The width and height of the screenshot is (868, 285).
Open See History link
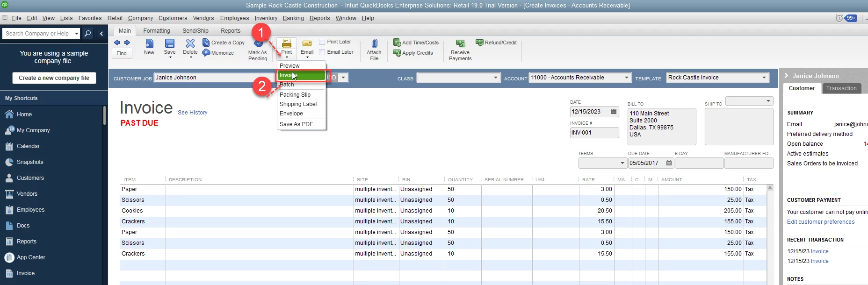[192, 113]
